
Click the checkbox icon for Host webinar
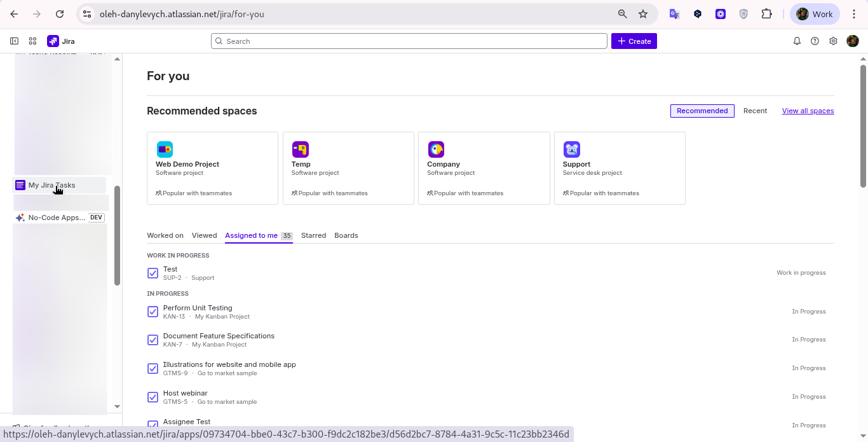[153, 397]
